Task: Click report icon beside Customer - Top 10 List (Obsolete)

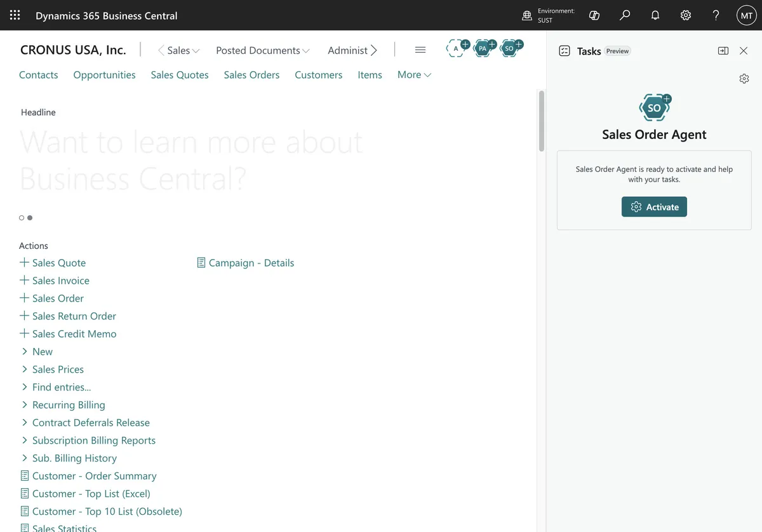Action: coord(25,511)
